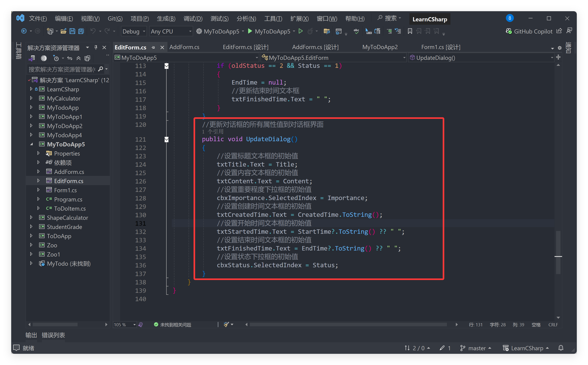Click the master branch button in status bar
This screenshot has width=588, height=365.
coord(476,348)
